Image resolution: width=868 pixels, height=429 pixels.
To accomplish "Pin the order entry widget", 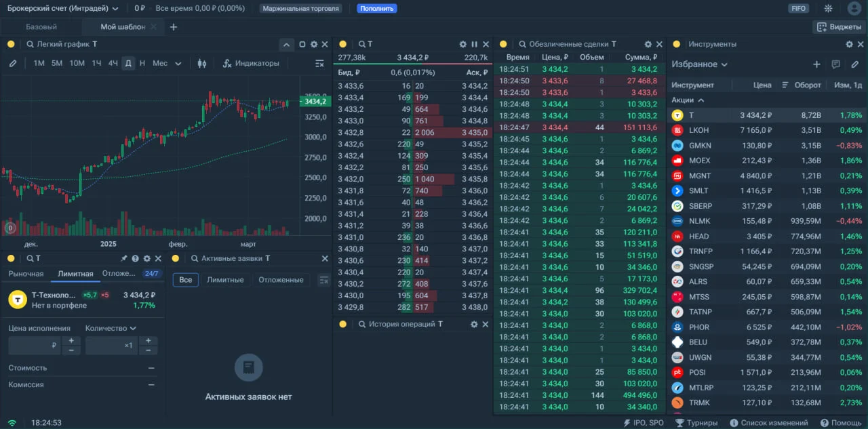I will tap(123, 258).
